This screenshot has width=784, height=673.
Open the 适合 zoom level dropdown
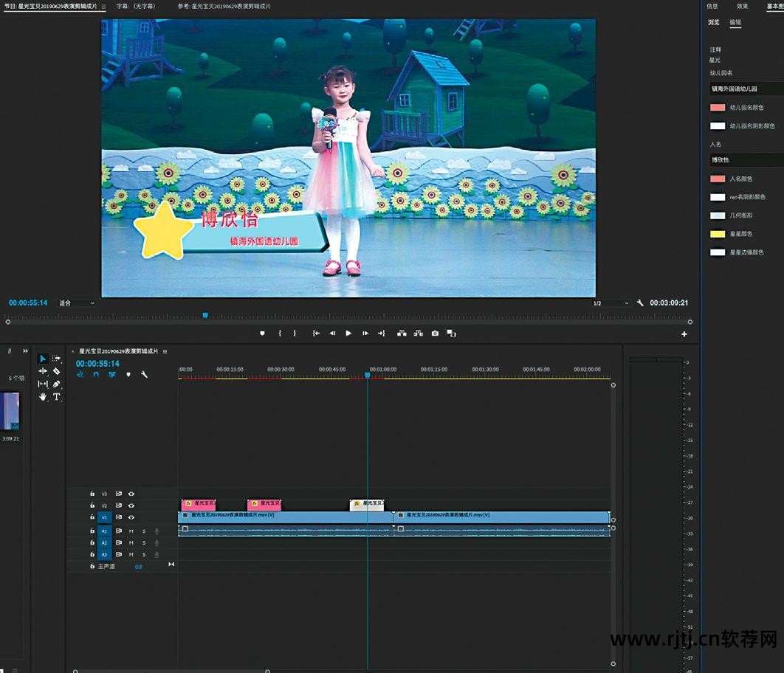tap(77, 303)
